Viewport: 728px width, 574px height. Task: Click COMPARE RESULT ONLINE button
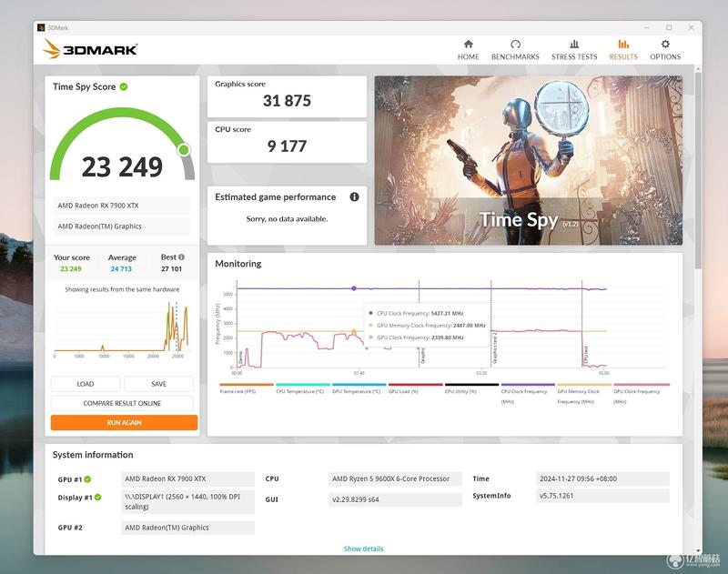pyautogui.click(x=122, y=403)
